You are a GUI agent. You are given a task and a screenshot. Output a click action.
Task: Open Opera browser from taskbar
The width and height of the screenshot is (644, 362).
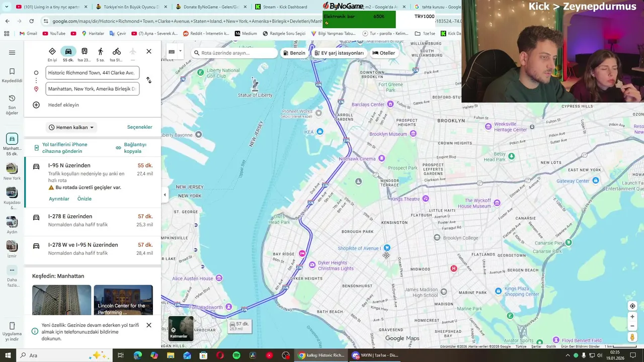220,355
